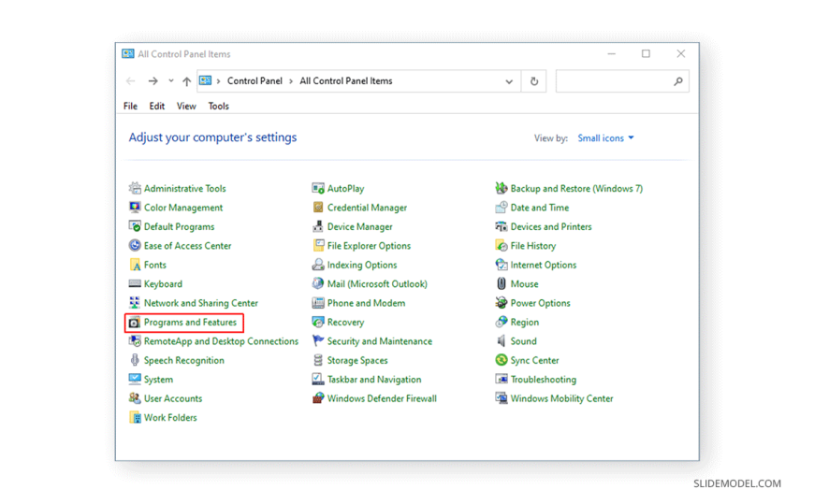814x504 pixels.
Task: Click the Backup and Restore icon
Action: 501,188
